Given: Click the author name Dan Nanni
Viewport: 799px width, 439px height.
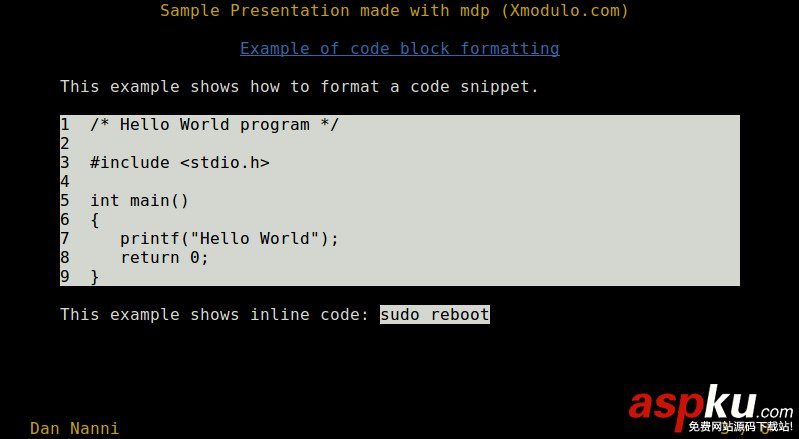Looking at the screenshot, I should pyautogui.click(x=74, y=428).
